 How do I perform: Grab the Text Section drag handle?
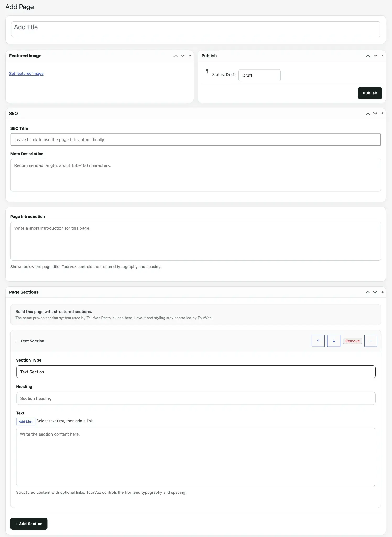click(17, 341)
